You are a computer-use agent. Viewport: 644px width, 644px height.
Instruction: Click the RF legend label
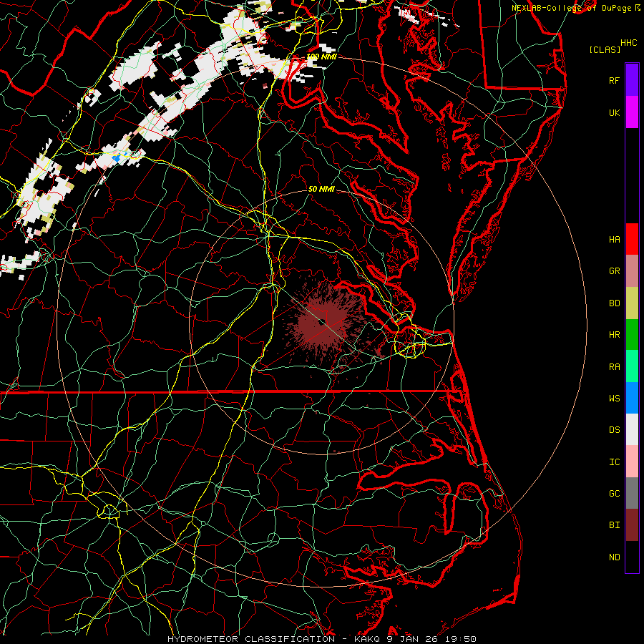coord(615,80)
